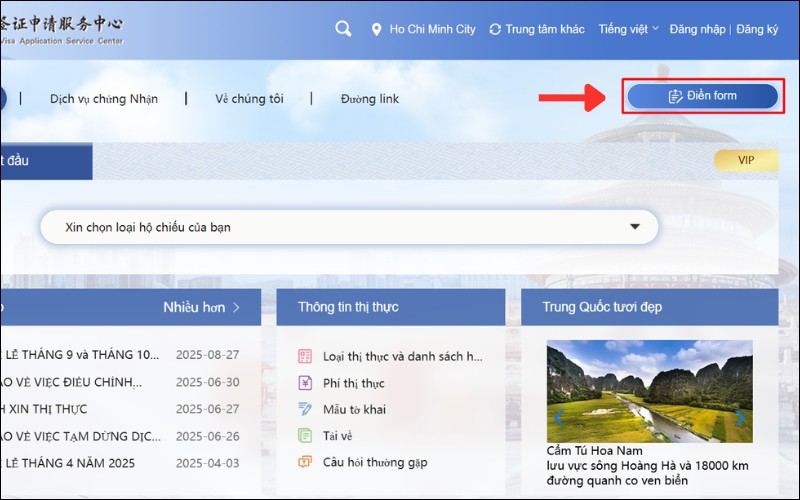Open Mẫu tờ khai link
Viewport: 800px width, 500px height.
tap(354, 409)
